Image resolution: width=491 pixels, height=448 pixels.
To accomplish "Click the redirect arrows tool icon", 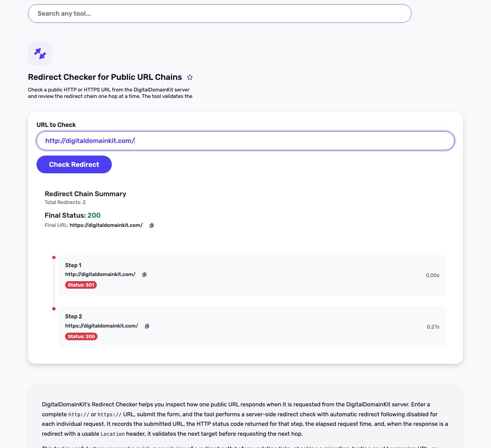I will (x=40, y=54).
